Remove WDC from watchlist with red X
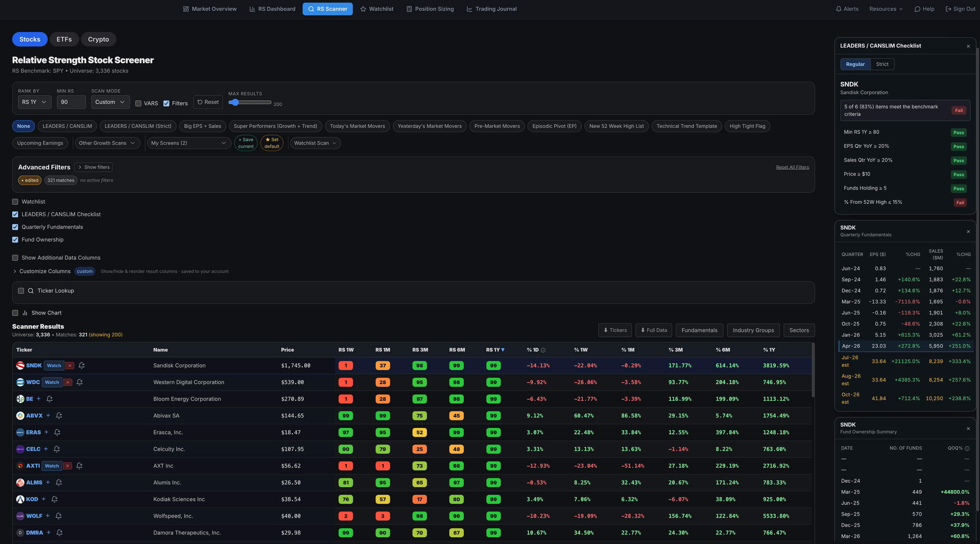The width and height of the screenshot is (980, 544). coord(67,382)
